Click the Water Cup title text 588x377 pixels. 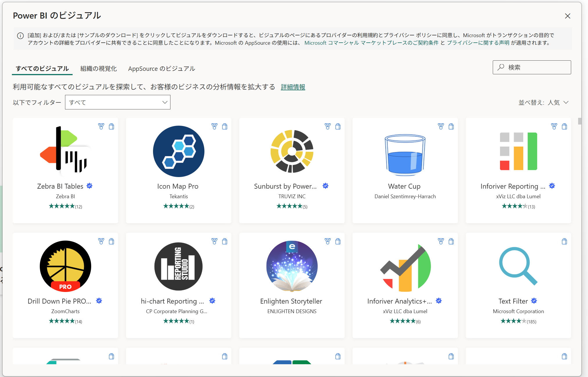click(404, 186)
